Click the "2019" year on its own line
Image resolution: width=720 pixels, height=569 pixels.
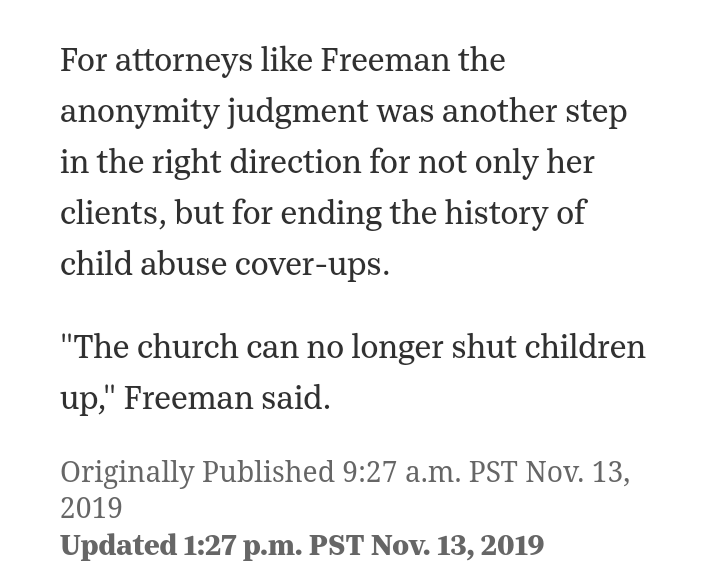pos(91,508)
